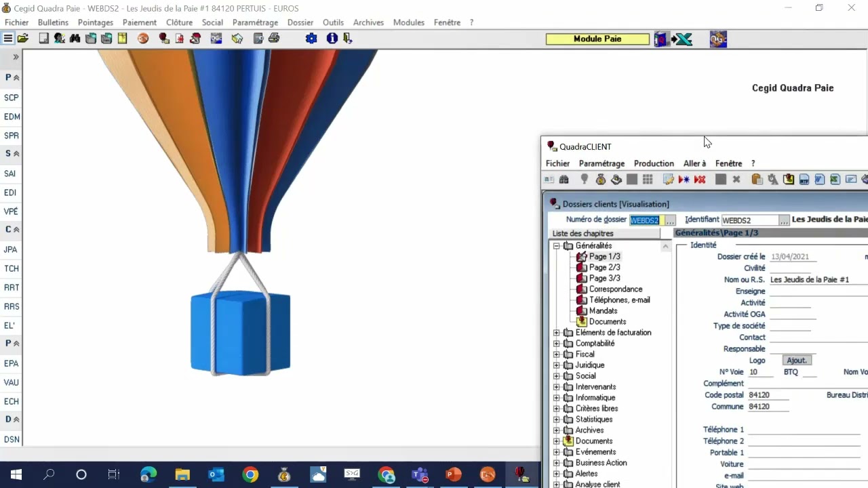
Task: Click the Word export icon in QuadraCLIENT toolbar
Action: [819, 180]
